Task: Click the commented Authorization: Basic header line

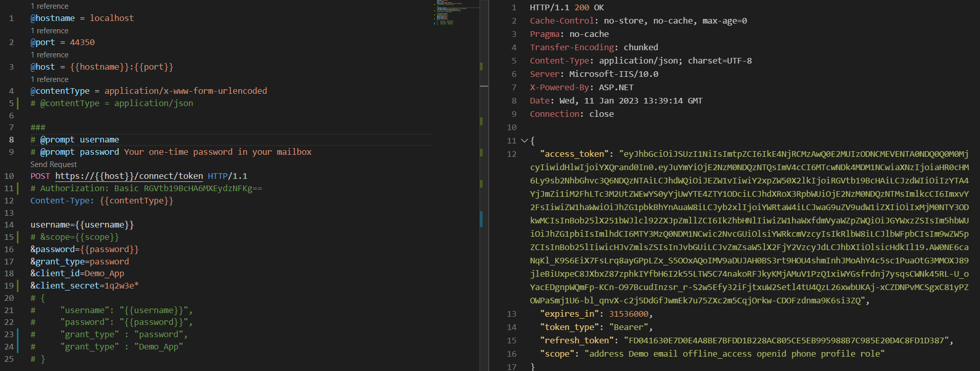Action: point(146,189)
